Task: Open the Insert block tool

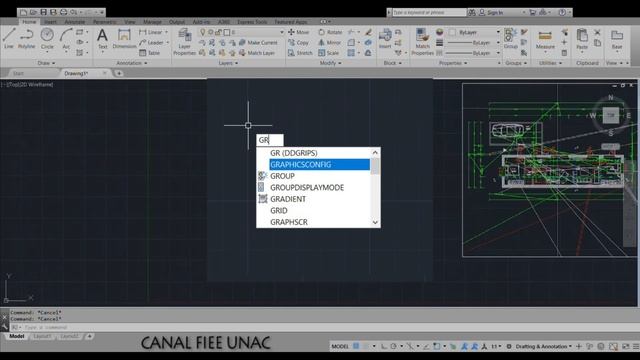Action: [385, 39]
